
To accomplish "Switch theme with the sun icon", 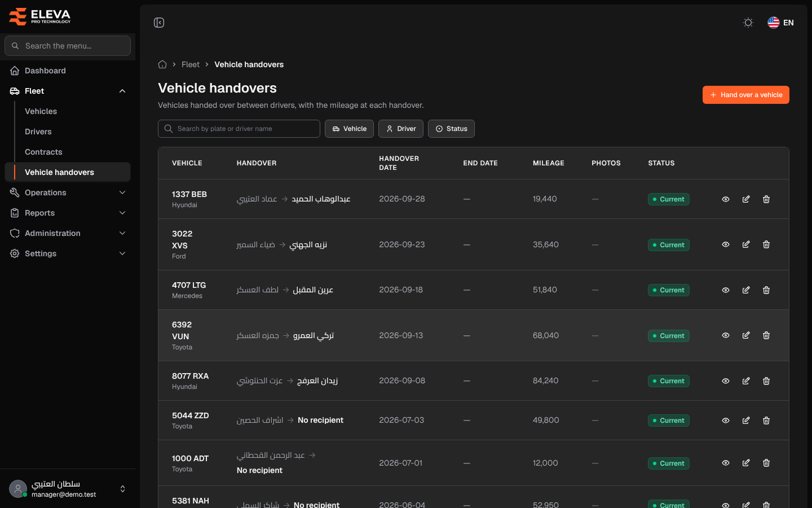I will [748, 23].
